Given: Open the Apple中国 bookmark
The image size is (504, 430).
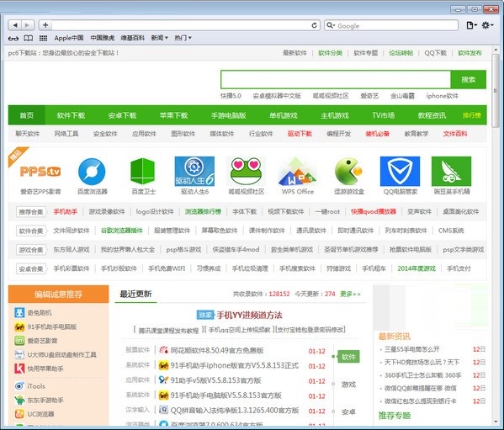Looking at the screenshot, I should (69, 38).
